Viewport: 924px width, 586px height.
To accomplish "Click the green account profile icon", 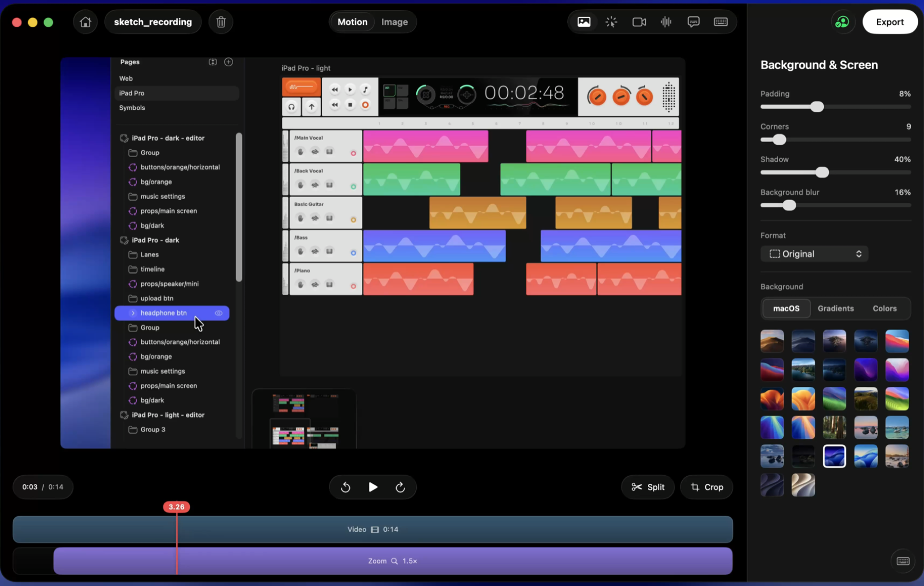I will 842,22.
